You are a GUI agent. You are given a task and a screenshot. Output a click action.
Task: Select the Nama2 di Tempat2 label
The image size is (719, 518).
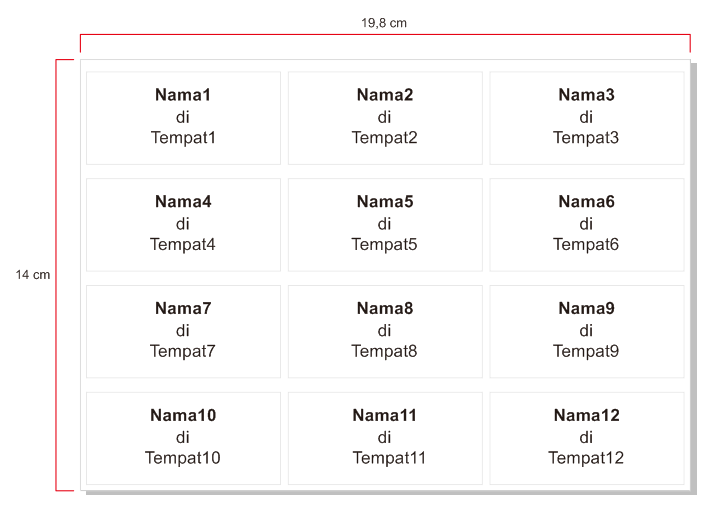click(385, 118)
